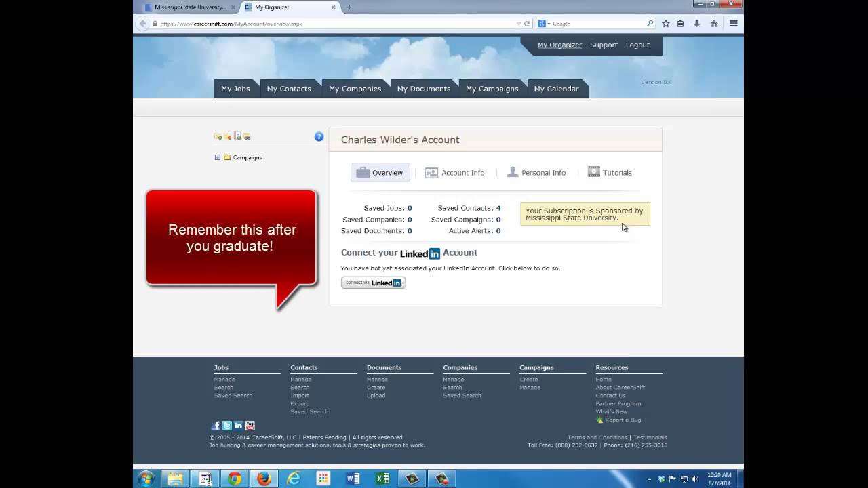Open the My Campaigns tab
The height and width of the screenshot is (488, 868).
pos(492,89)
